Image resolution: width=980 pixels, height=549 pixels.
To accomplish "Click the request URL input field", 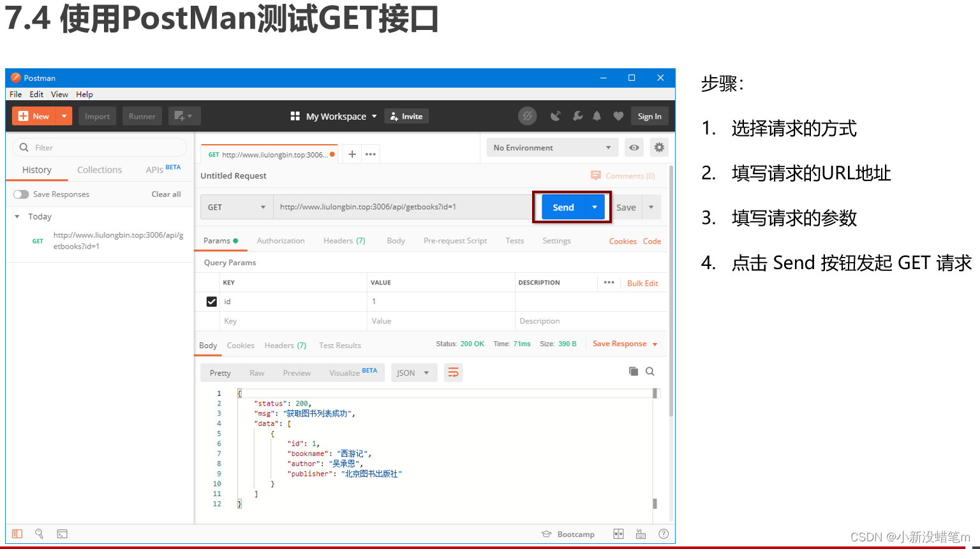I will click(x=403, y=207).
